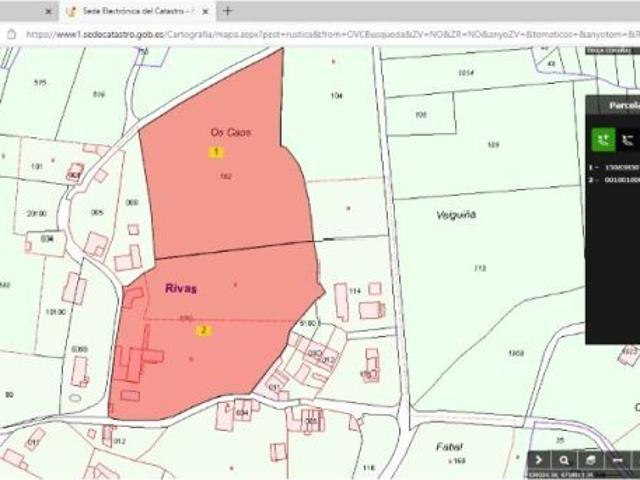This screenshot has width=640, height=480.
Task: Click the site info lock icon
Action: pos(11,34)
